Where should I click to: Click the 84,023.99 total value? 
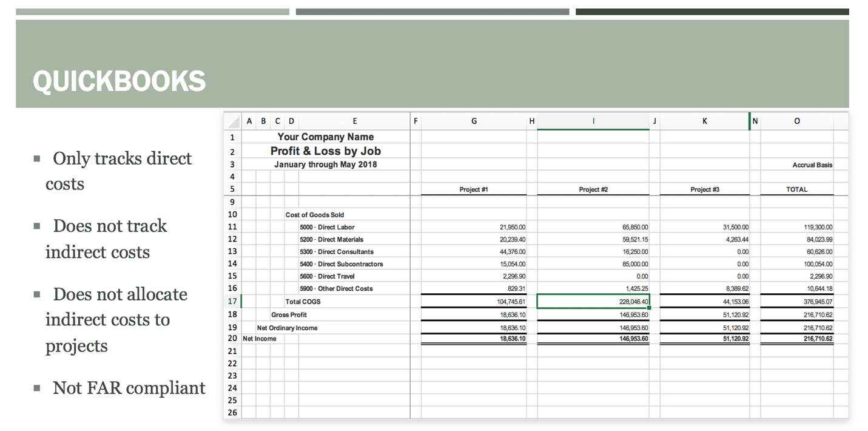pos(818,239)
